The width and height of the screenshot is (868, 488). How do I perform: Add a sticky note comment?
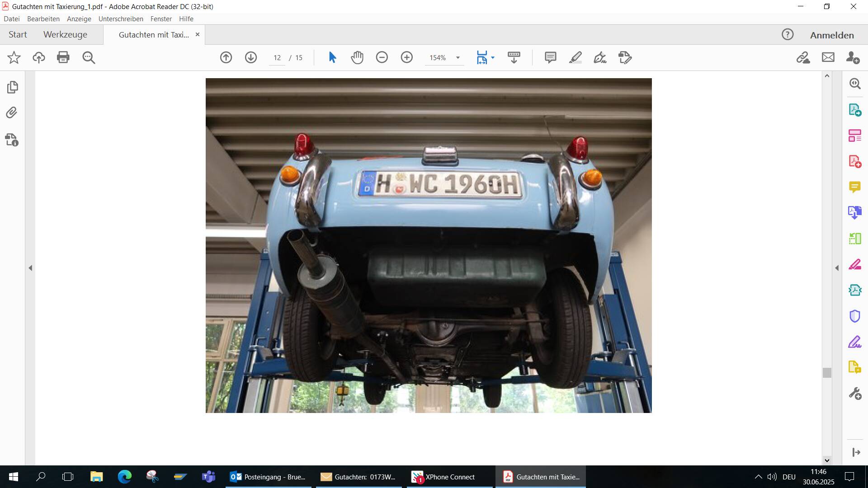[x=550, y=57]
